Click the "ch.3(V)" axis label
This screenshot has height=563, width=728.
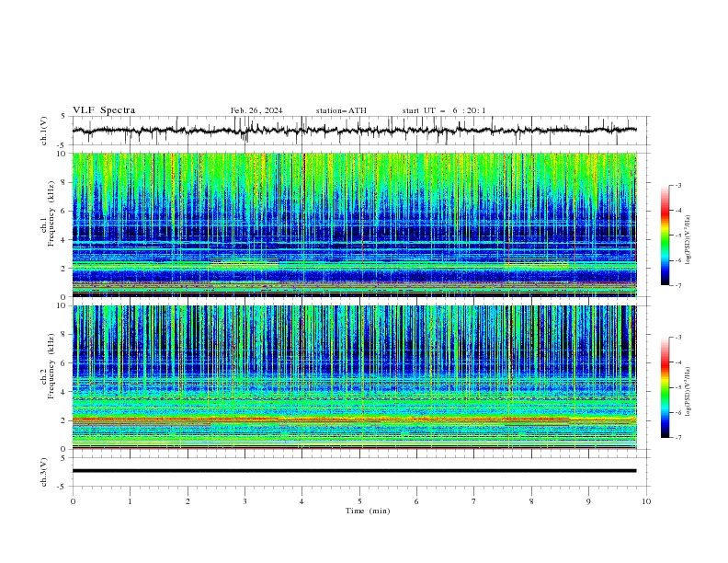(x=44, y=473)
